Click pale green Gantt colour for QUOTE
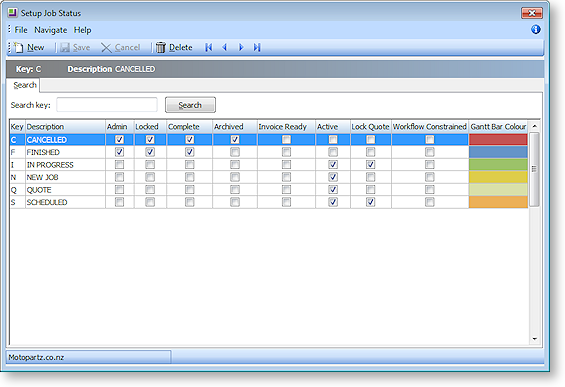The height and width of the screenshot is (387, 565). pyautogui.click(x=498, y=190)
